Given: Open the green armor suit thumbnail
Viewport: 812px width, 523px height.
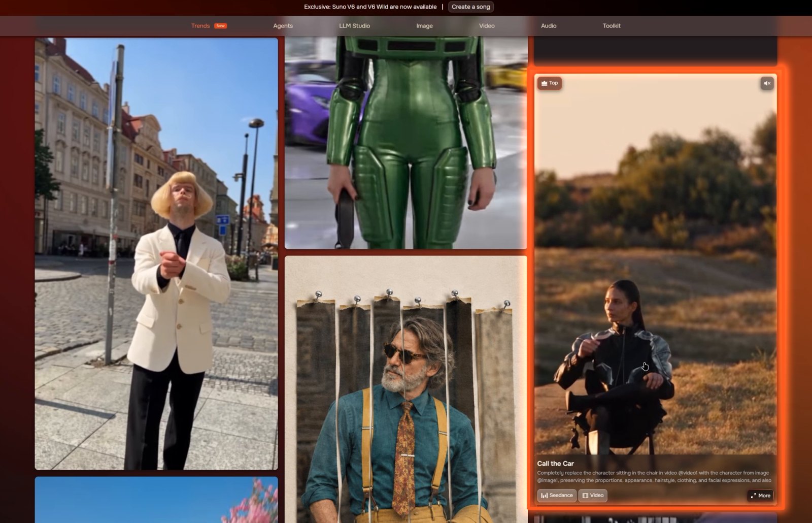Looking at the screenshot, I should (405, 143).
